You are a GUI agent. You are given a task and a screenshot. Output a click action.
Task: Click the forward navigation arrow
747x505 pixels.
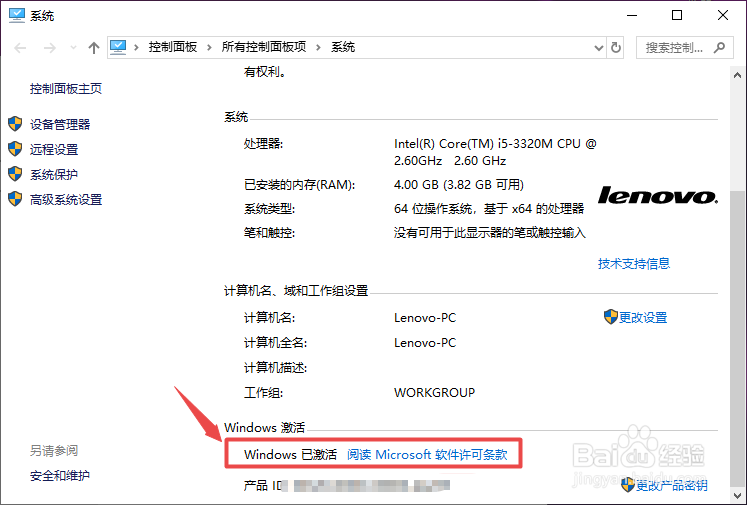[x=50, y=48]
